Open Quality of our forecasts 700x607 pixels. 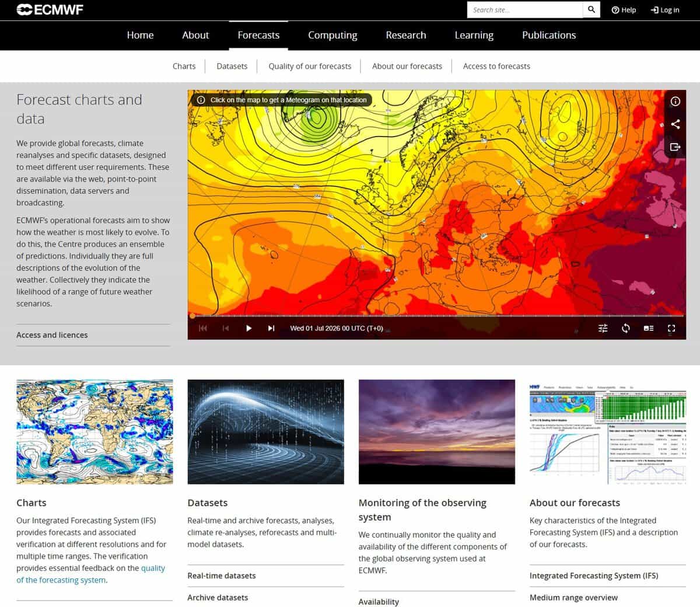(x=310, y=66)
